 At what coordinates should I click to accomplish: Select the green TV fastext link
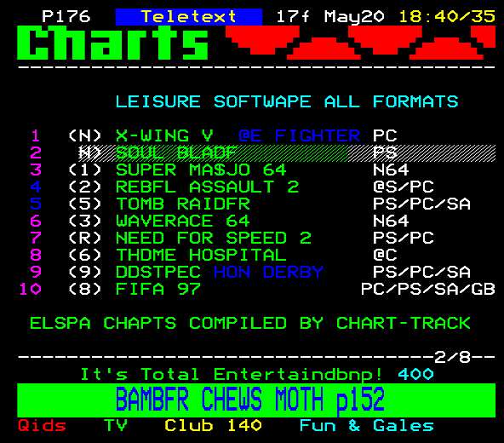116,426
